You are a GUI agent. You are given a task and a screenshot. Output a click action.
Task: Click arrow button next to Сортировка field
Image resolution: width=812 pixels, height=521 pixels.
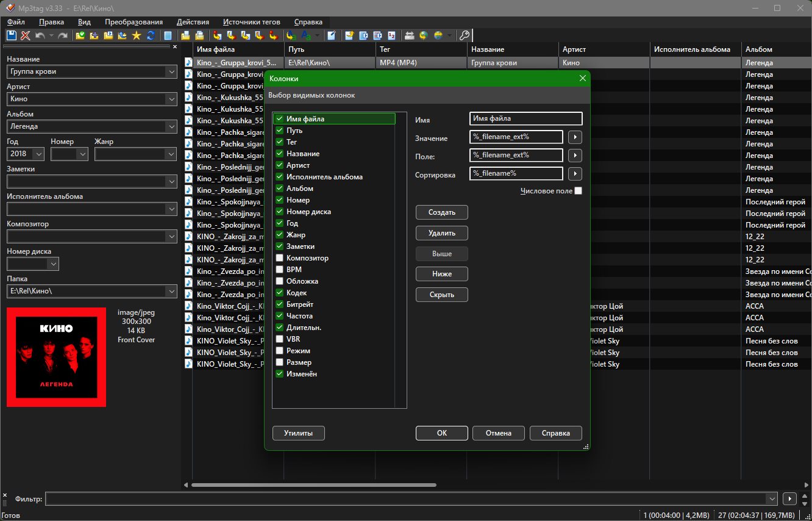[x=575, y=174]
